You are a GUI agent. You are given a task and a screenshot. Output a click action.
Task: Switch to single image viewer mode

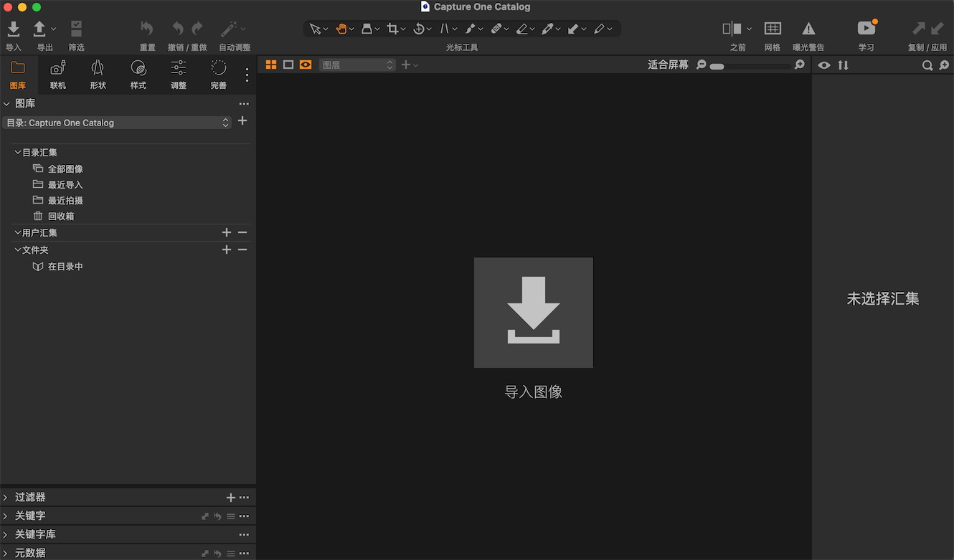[x=288, y=65]
